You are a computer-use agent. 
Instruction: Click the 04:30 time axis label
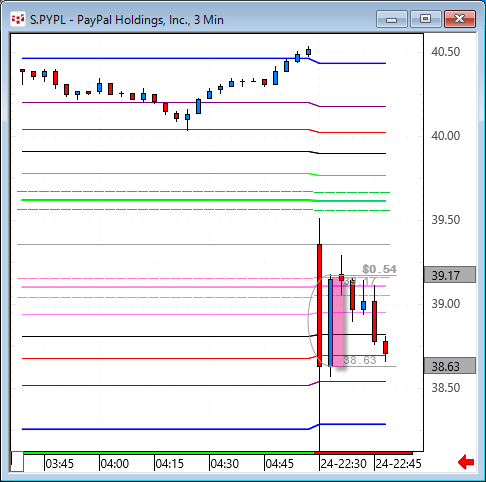pyautogui.click(x=224, y=464)
